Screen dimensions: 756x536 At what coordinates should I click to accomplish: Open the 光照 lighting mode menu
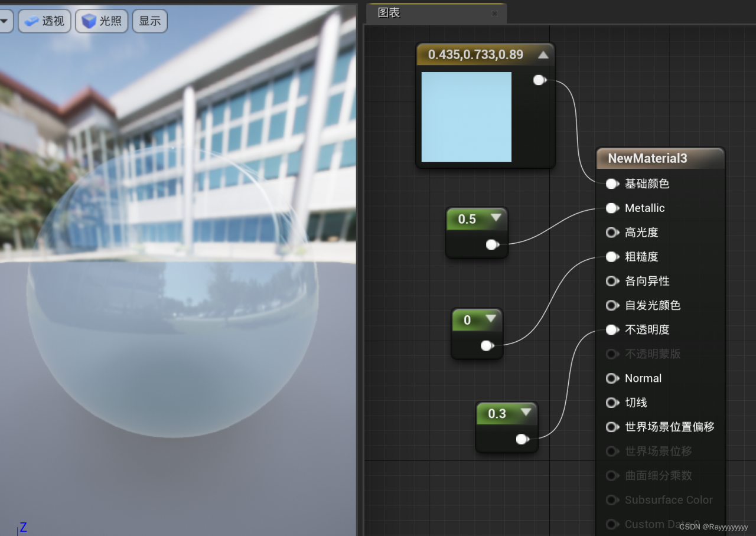102,21
